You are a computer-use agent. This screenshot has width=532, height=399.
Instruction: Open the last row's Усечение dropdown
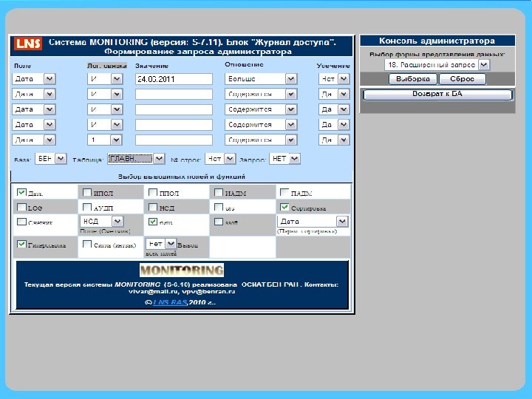[x=334, y=140]
